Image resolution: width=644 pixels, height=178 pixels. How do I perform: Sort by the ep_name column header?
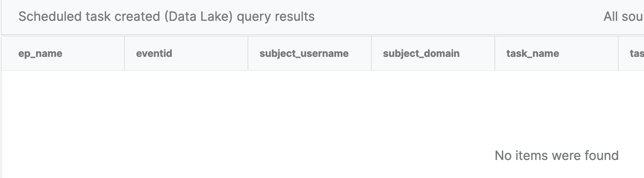coord(40,53)
